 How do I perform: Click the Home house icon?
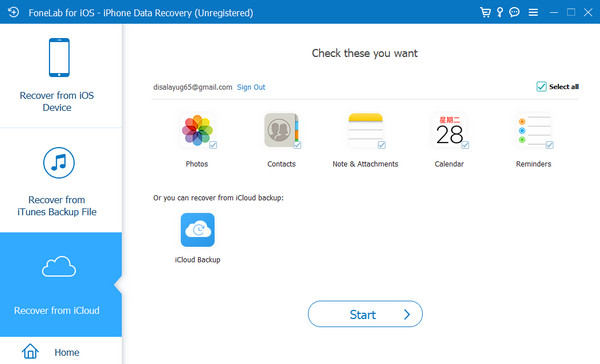(x=30, y=351)
